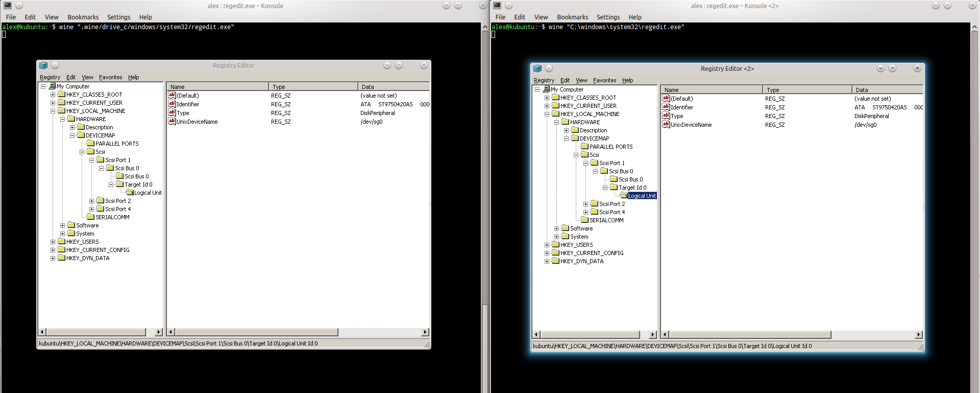The width and height of the screenshot is (980, 393).
Task: Expand Software node in Registry Editor <2>
Action: (x=556, y=228)
